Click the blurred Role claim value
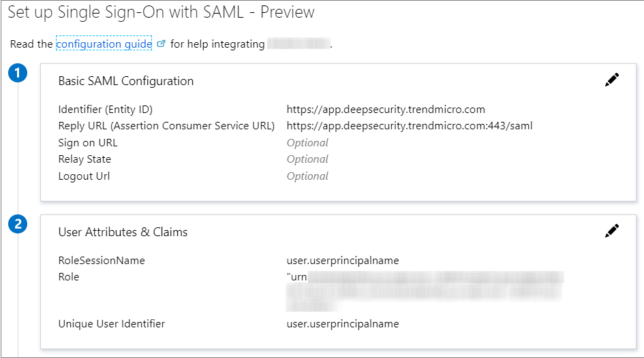 pyautogui.click(x=425, y=285)
